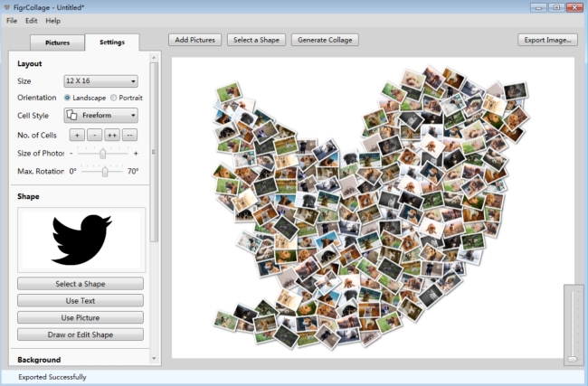Screen dimensions: 588x386
Task: Select Landscape orientation
Action: pyautogui.click(x=68, y=98)
